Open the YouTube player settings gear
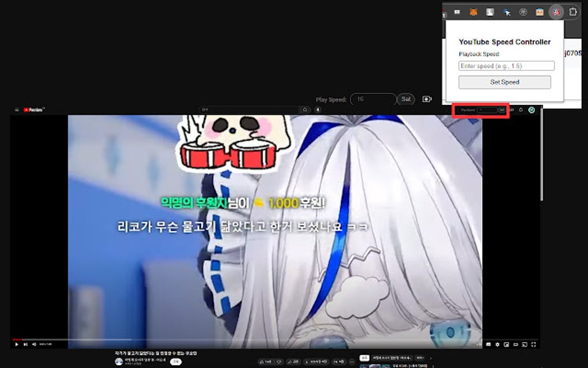 pos(497,344)
